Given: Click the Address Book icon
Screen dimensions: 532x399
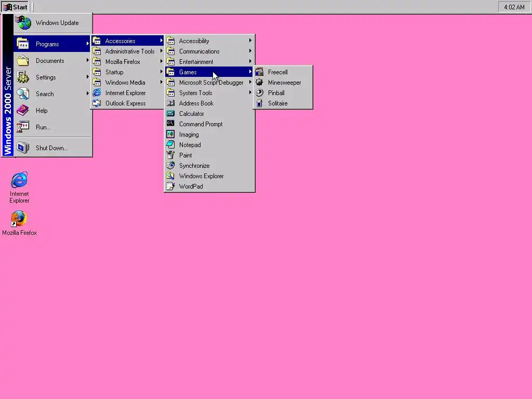Looking at the screenshot, I should (x=170, y=103).
